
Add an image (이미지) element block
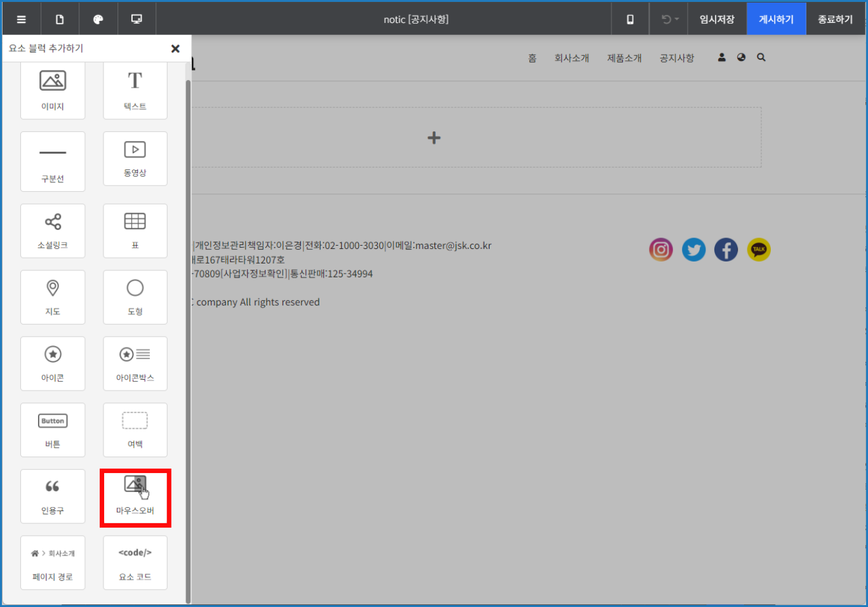(53, 90)
